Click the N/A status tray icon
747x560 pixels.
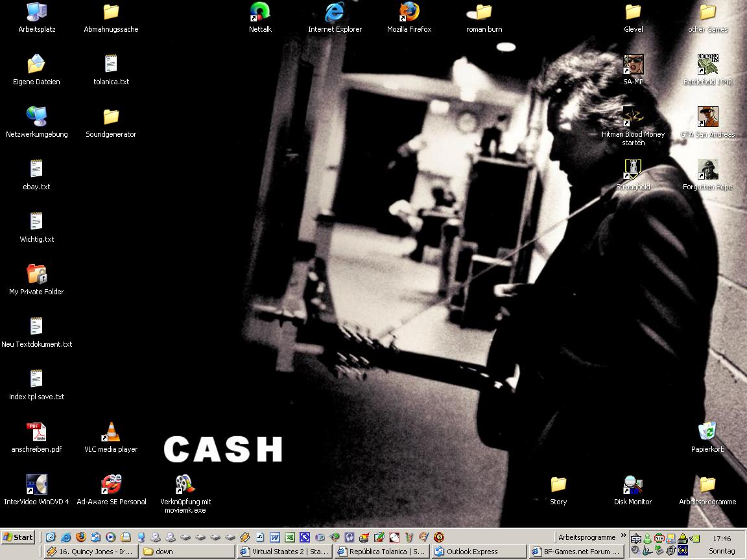point(659,539)
